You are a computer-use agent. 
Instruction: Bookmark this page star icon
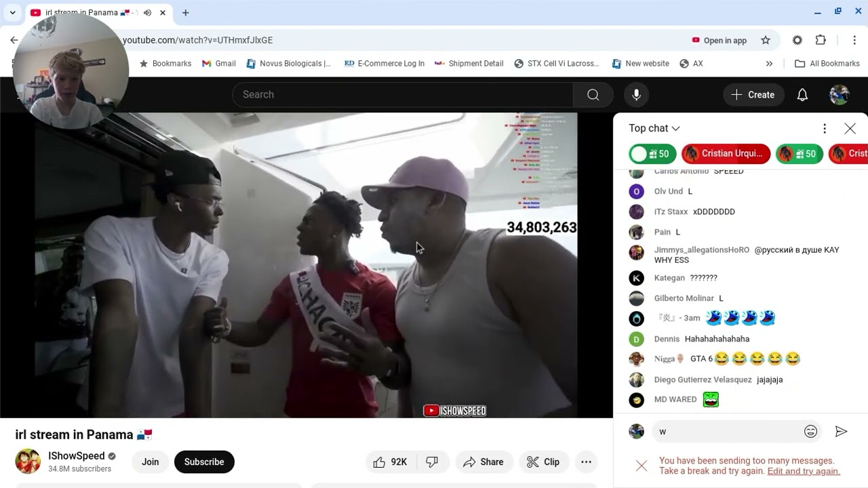click(x=766, y=40)
